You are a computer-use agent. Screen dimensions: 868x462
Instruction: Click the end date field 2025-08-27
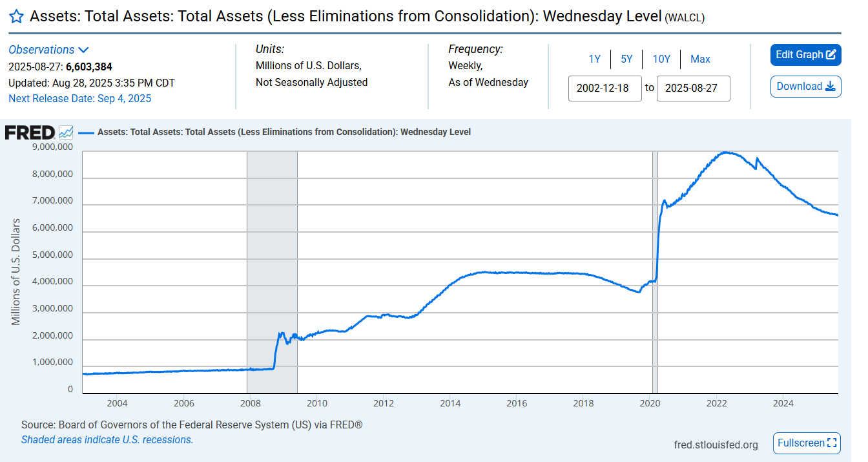pos(693,89)
